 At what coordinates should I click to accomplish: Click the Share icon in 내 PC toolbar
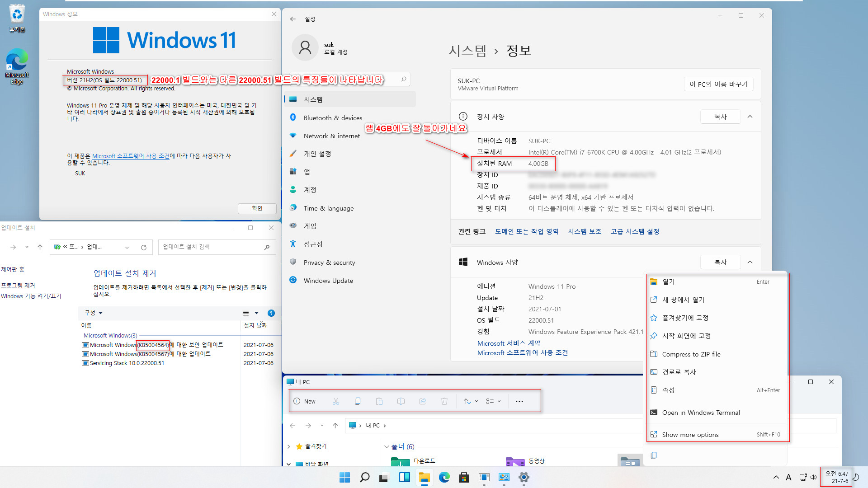point(423,401)
